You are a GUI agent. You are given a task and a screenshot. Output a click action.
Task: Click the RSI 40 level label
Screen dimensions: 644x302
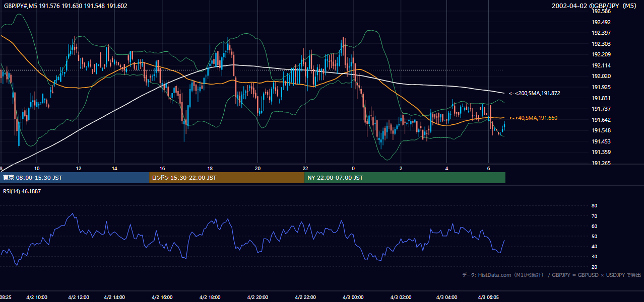pos(594,246)
